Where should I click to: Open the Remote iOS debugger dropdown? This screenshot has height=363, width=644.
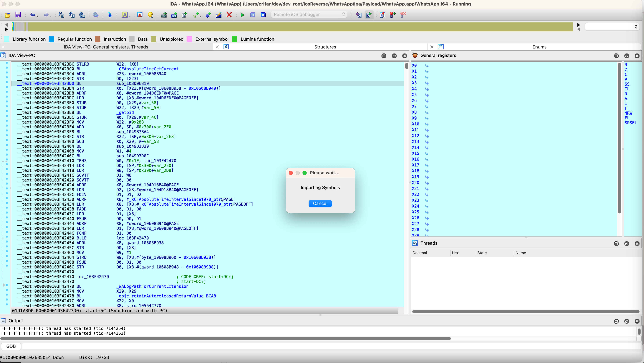click(x=309, y=14)
